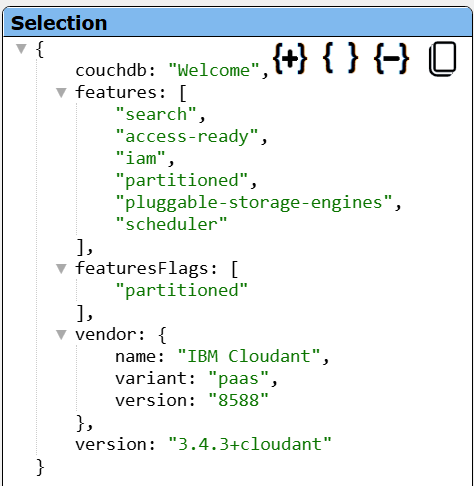The width and height of the screenshot is (474, 486).
Task: Click the "IBM Cloudant" name value
Action: pyautogui.click(x=249, y=356)
